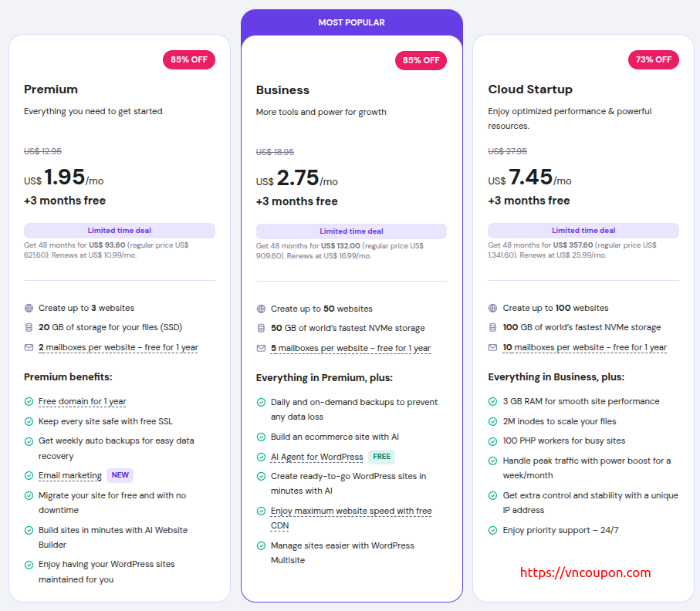Click checkmark icon next to 3 GB RAM feature
The width and height of the screenshot is (700, 611).
tap(492, 402)
